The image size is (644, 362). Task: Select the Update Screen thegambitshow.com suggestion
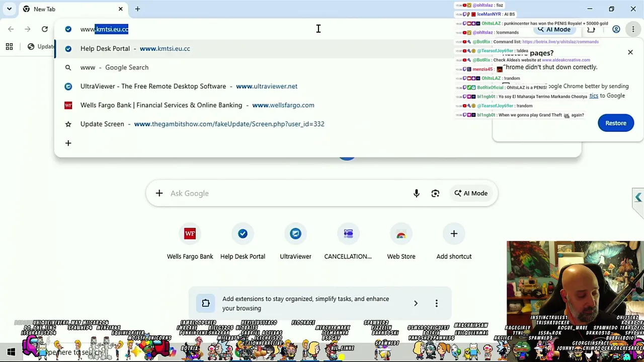point(317,124)
